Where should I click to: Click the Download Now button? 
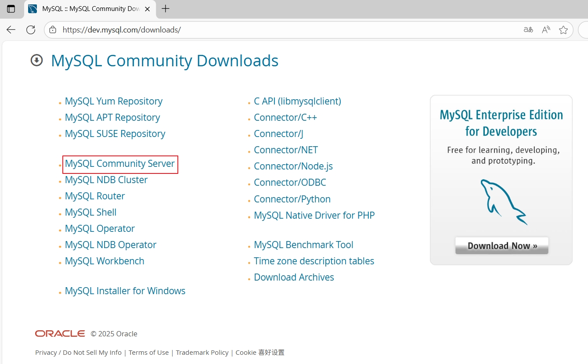(501, 245)
